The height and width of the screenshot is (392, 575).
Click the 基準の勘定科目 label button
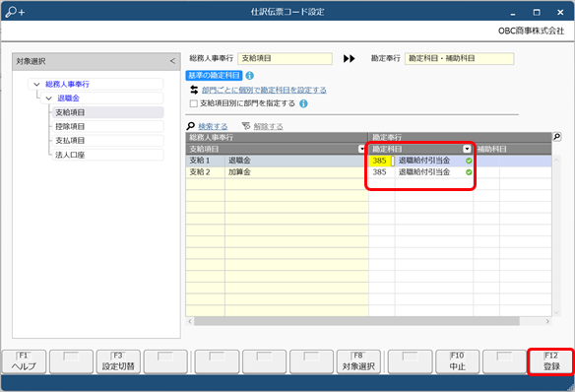pos(215,76)
